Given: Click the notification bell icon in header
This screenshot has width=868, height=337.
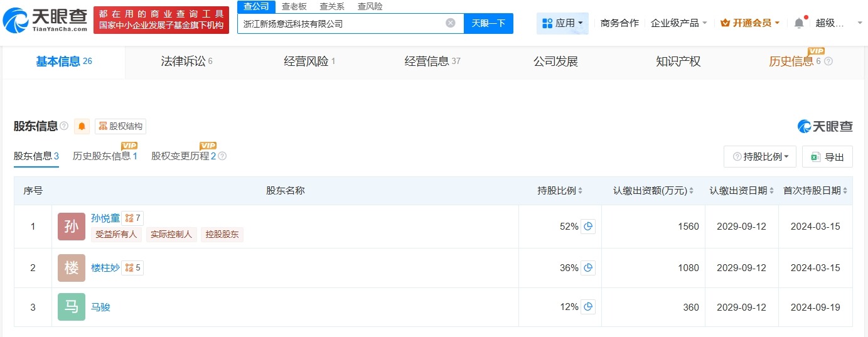Looking at the screenshot, I should (798, 23).
